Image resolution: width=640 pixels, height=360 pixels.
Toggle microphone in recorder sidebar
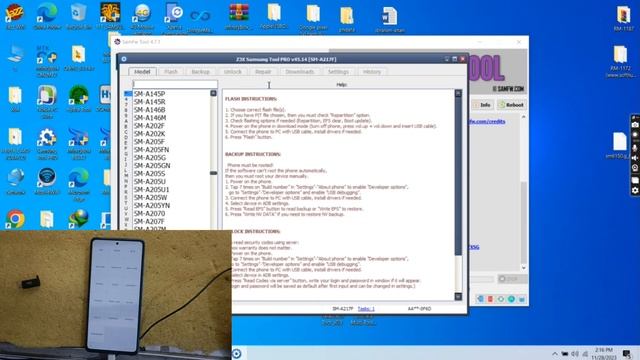pyautogui.click(x=635, y=148)
